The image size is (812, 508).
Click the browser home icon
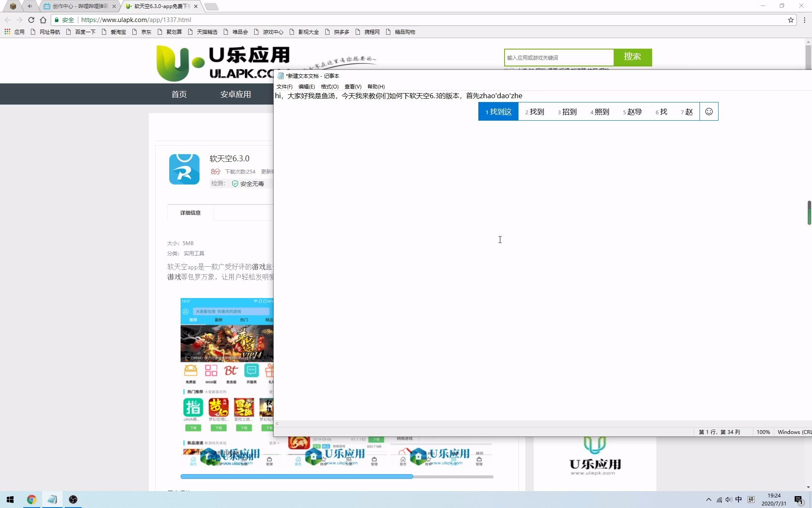pyautogui.click(x=43, y=20)
